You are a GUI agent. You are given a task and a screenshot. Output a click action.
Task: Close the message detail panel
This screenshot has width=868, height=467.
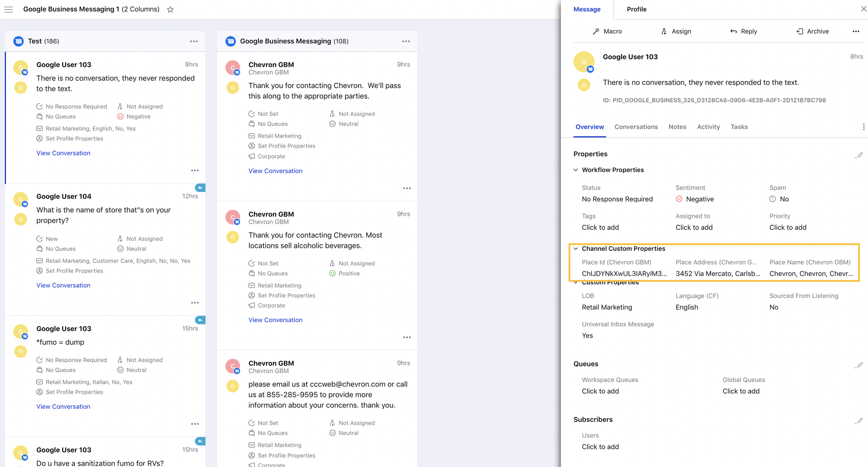click(x=864, y=9)
